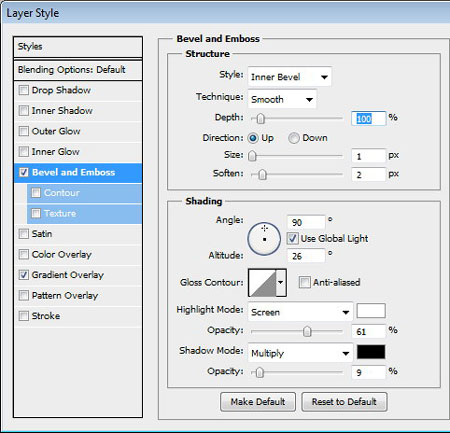Open the Stroke style settings
The width and height of the screenshot is (450, 433).
click(x=78, y=316)
